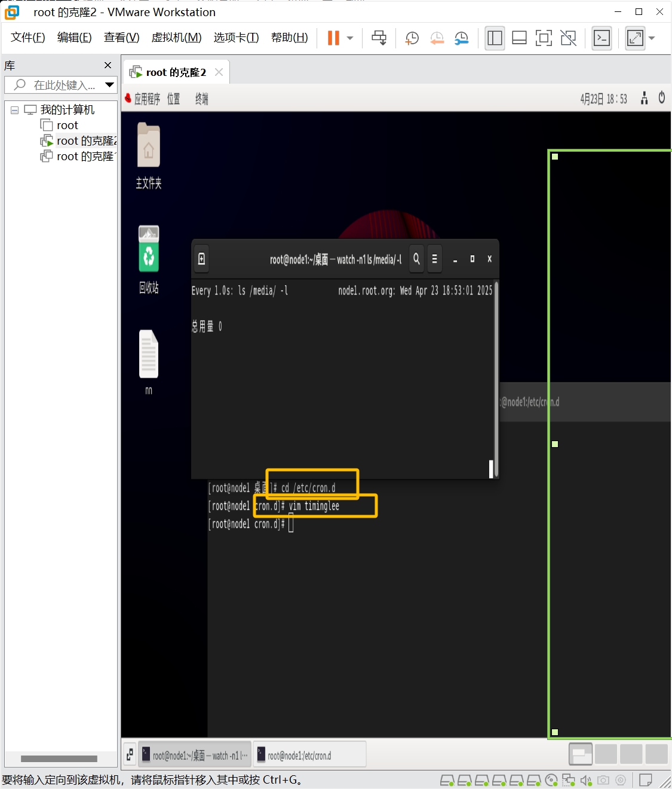Maximize the watch terminal window

click(472, 259)
